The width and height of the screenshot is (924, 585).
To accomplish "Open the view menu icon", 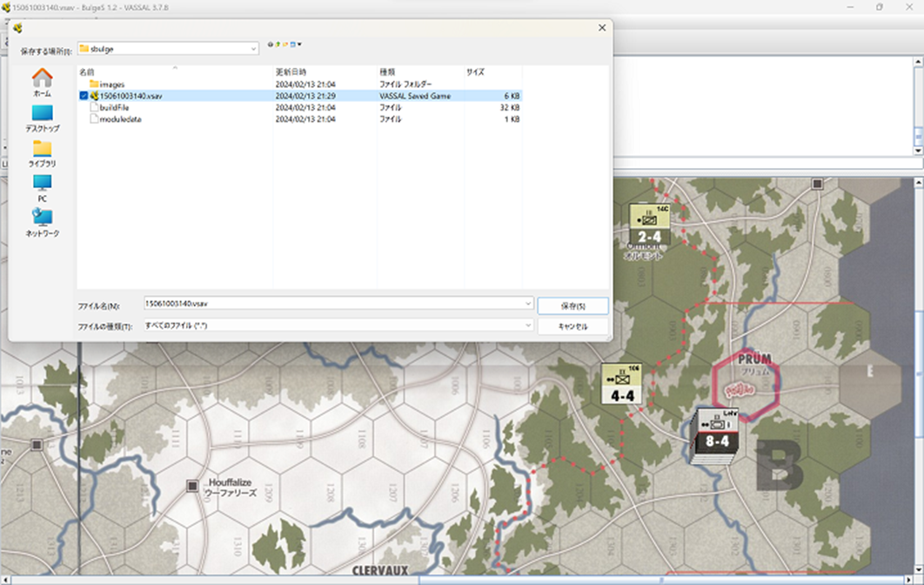I will (293, 44).
